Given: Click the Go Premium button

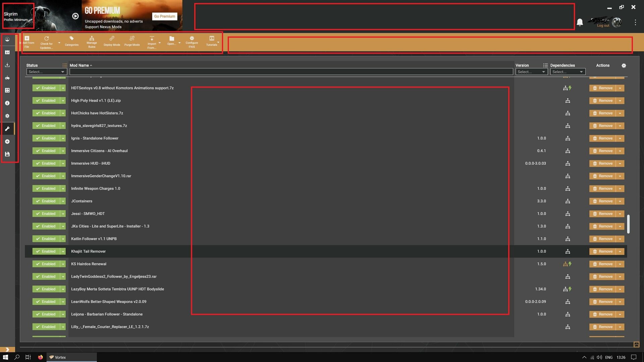Looking at the screenshot, I should pyautogui.click(x=164, y=16).
